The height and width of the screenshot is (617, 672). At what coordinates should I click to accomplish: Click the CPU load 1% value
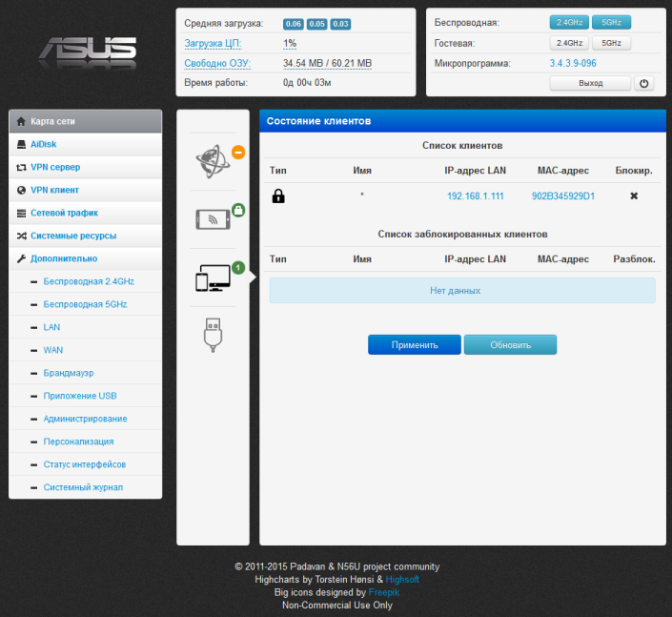pos(290,43)
